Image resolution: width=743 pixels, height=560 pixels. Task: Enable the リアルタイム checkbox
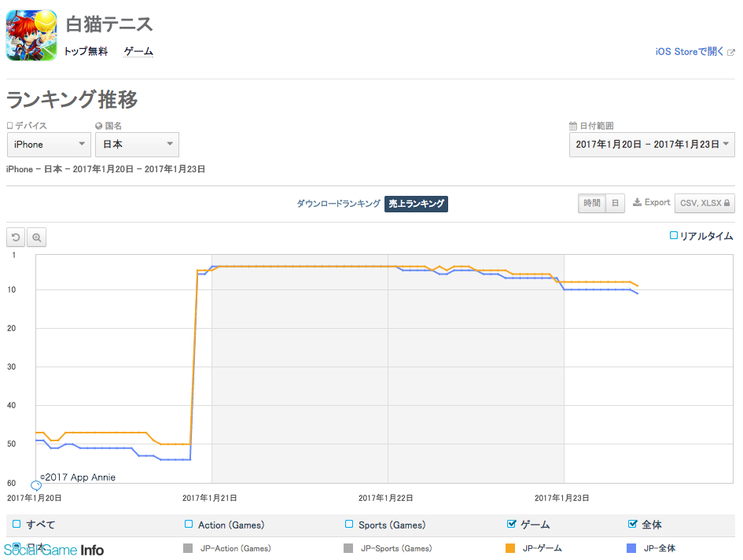(x=673, y=235)
